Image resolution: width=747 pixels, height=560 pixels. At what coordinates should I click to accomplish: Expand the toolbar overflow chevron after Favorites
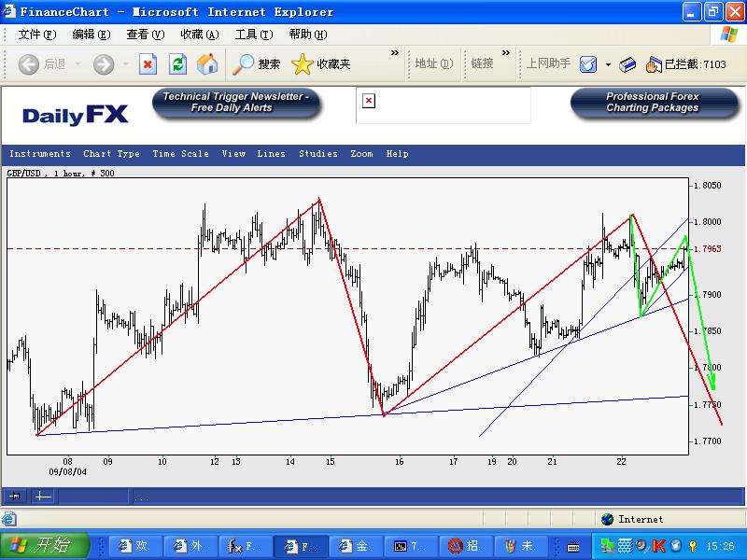click(394, 54)
